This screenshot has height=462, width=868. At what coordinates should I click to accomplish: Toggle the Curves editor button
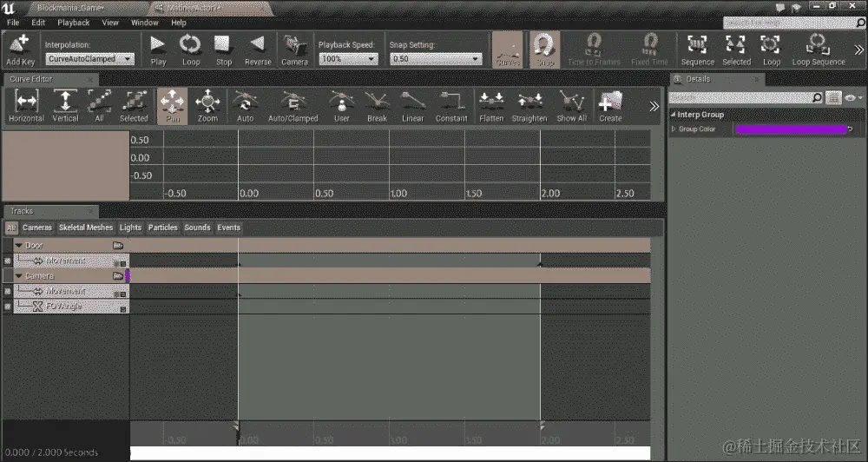[x=508, y=49]
